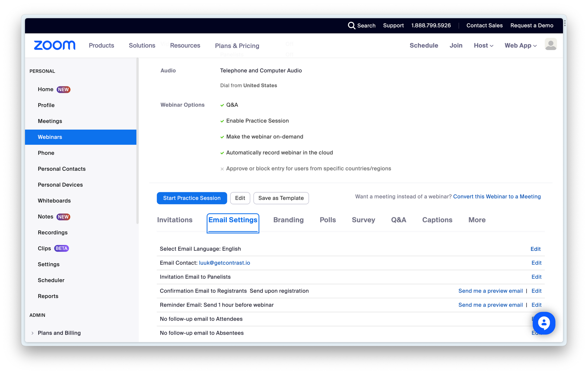Click Schedule in top navigation
The height and width of the screenshot is (374, 588).
pyautogui.click(x=424, y=46)
